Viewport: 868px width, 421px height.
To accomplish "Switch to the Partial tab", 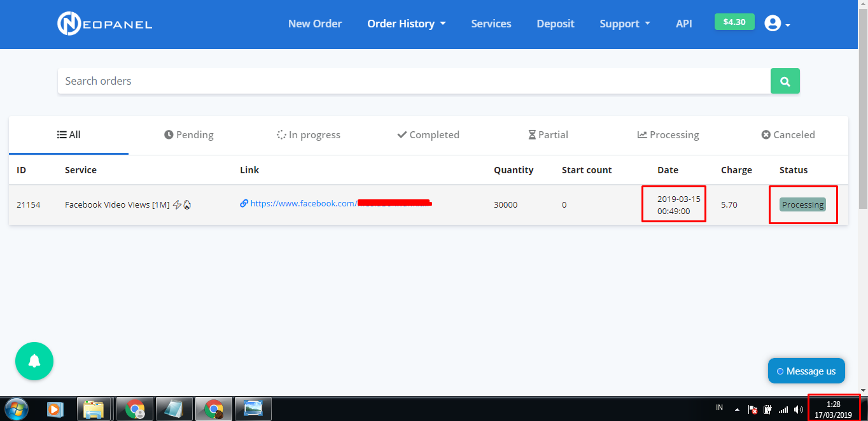I will [548, 135].
